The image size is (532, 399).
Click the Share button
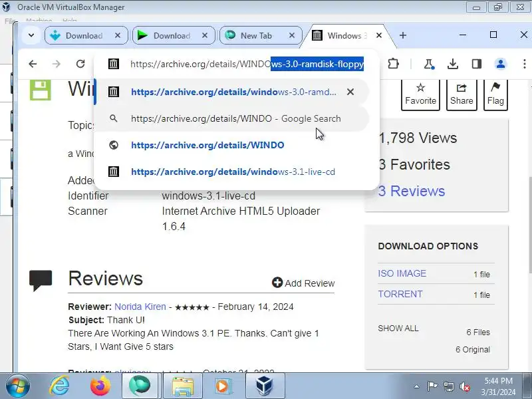(462, 94)
